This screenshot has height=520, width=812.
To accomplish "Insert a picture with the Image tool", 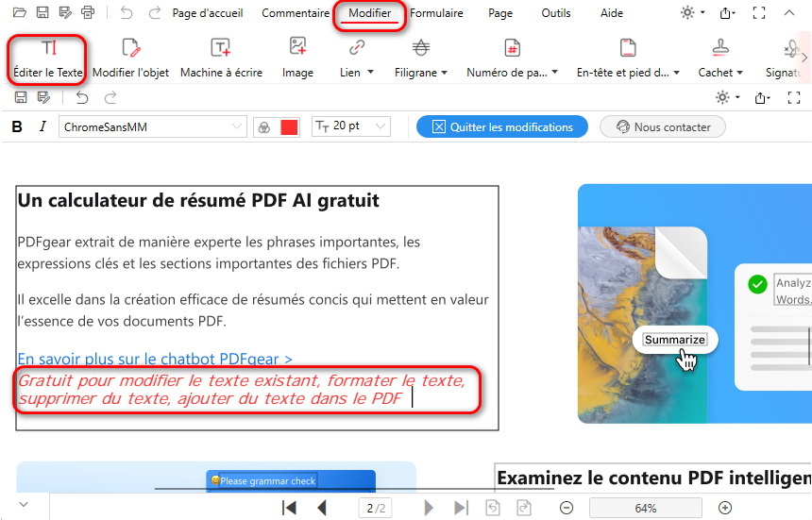I will tap(297, 59).
